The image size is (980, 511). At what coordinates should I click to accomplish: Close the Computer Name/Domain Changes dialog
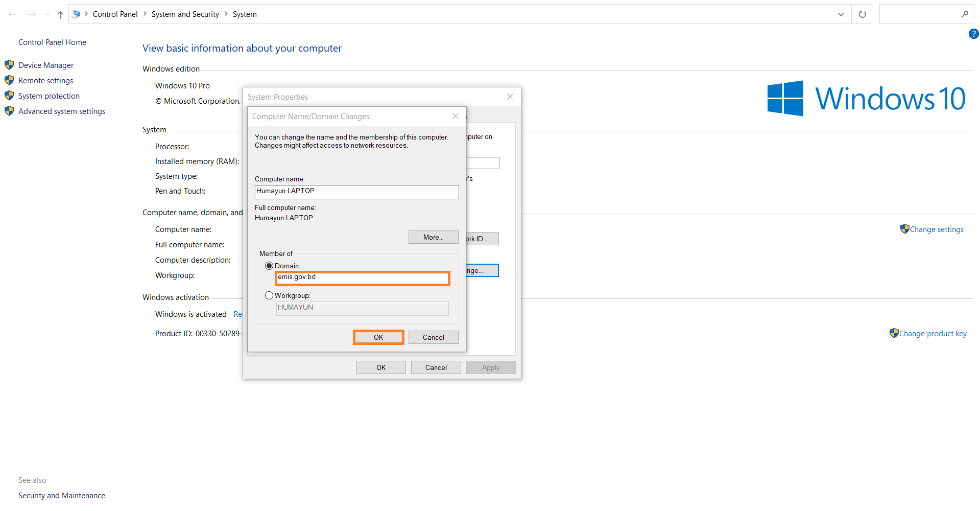(456, 117)
